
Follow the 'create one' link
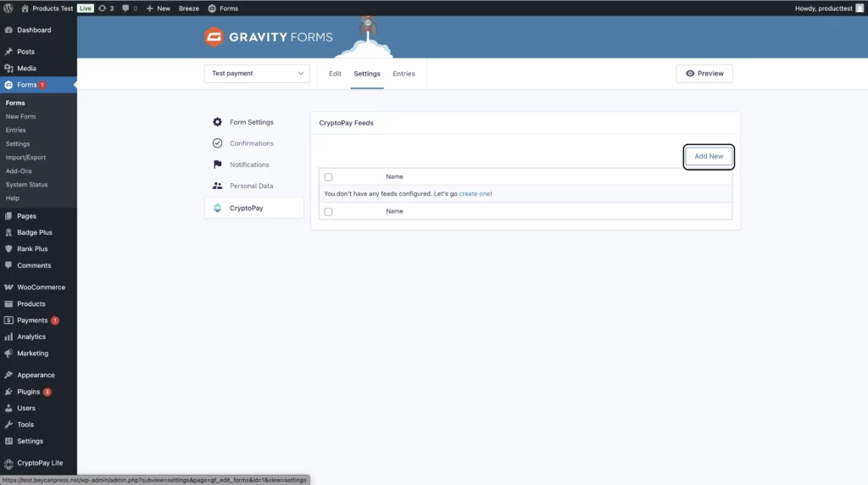pos(475,194)
